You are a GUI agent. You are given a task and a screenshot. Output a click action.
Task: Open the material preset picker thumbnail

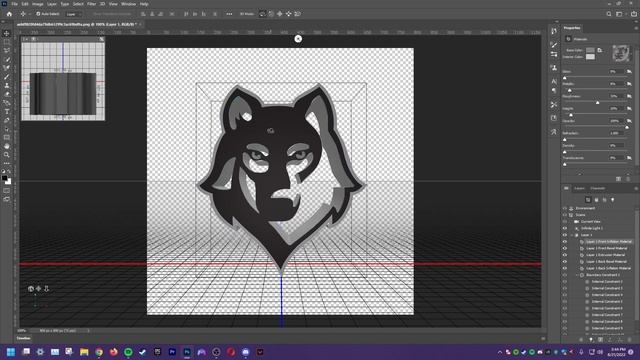tap(621, 53)
